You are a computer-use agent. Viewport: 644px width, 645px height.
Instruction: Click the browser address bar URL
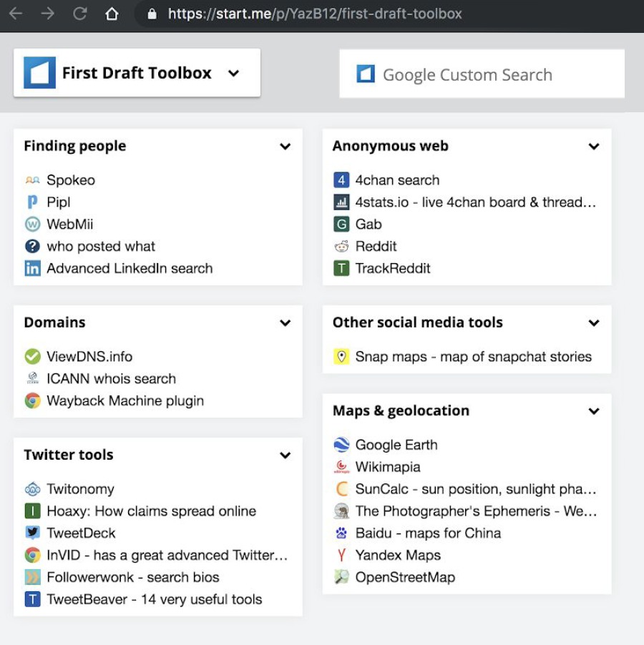click(x=315, y=14)
